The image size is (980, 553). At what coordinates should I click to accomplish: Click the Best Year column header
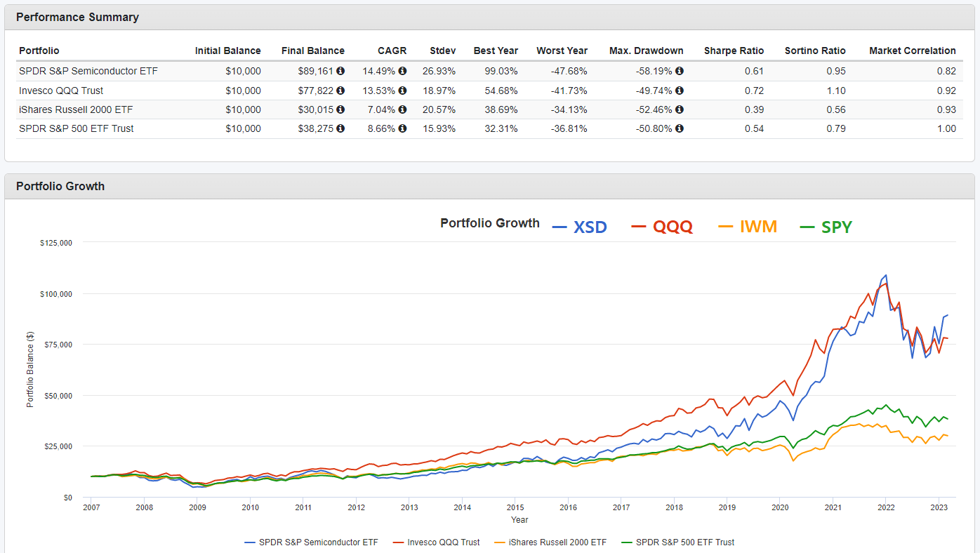coord(496,51)
